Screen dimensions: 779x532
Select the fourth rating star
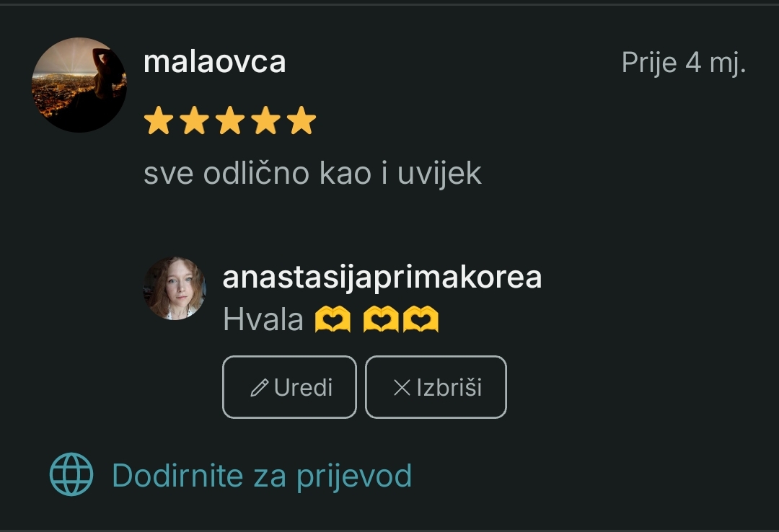(x=265, y=120)
